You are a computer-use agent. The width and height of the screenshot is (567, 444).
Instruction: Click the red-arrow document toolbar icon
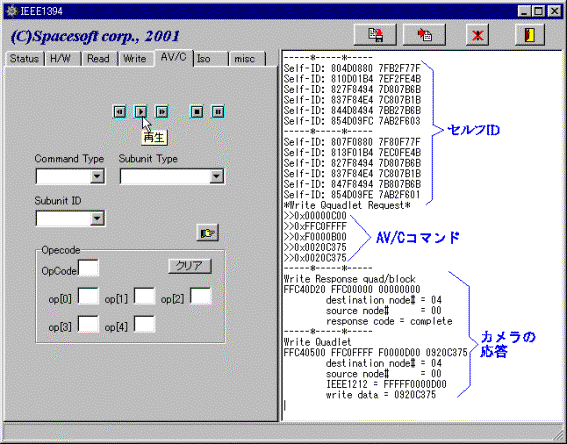click(424, 35)
